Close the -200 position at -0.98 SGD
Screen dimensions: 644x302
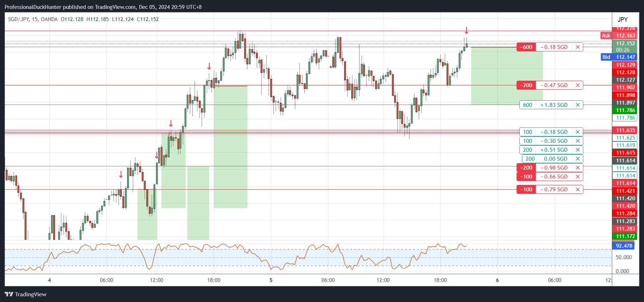578,168
